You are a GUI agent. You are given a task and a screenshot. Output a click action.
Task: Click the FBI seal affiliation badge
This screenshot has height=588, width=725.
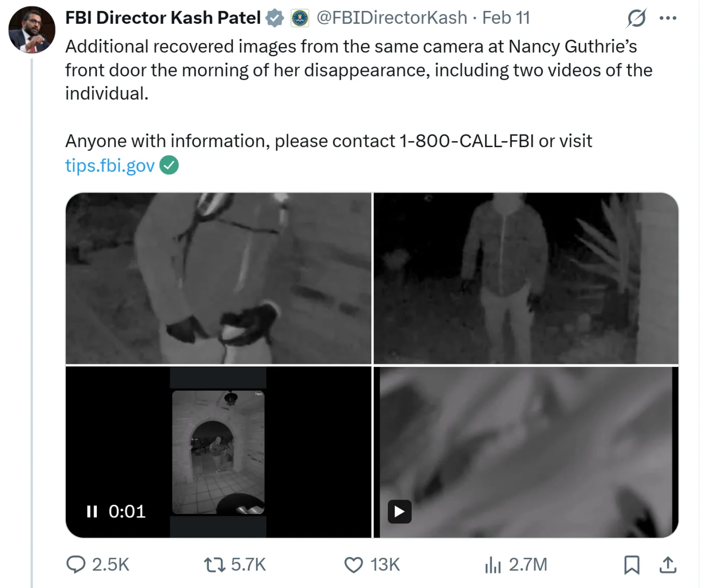point(300,19)
